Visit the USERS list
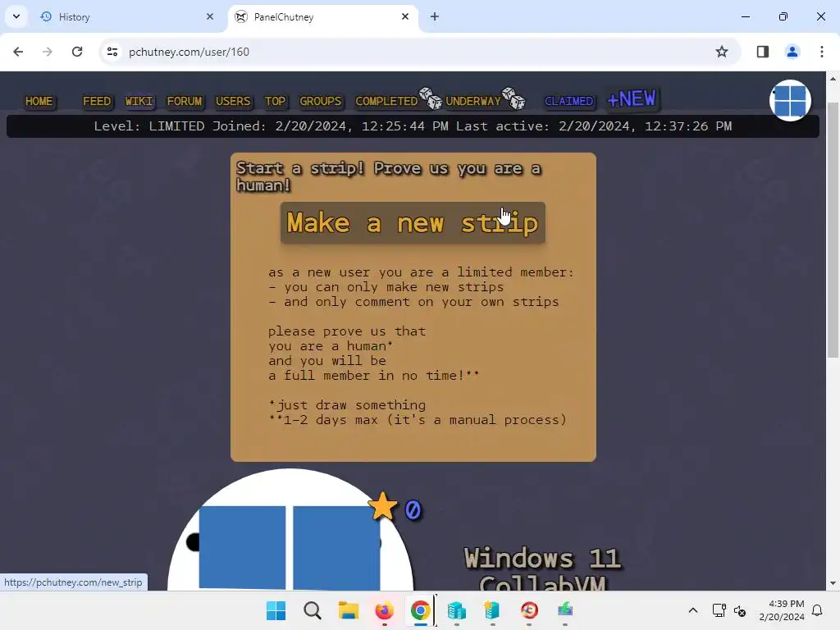 click(232, 101)
